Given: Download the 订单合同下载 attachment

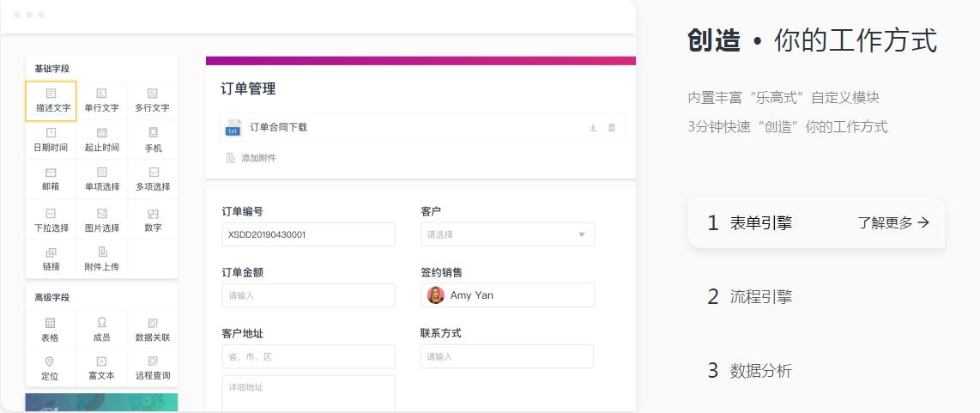Looking at the screenshot, I should coord(592,128).
